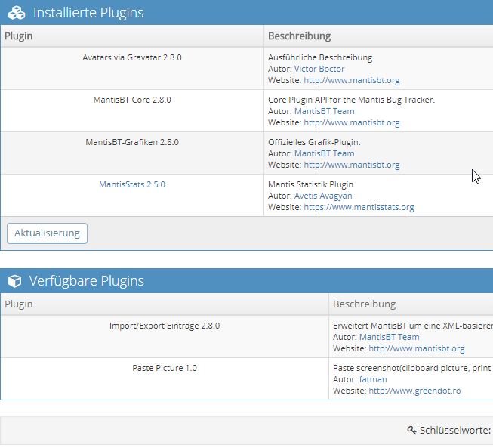Viewport: 493px width, 448px height.
Task: Open the Avatars via Gravatar website link
Action: (352, 80)
